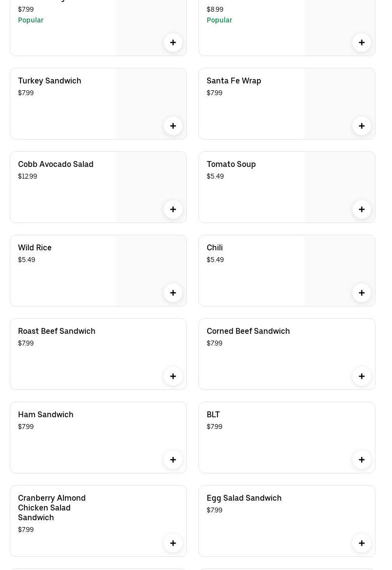Add Egg Salad Sandwich to cart

point(362,543)
